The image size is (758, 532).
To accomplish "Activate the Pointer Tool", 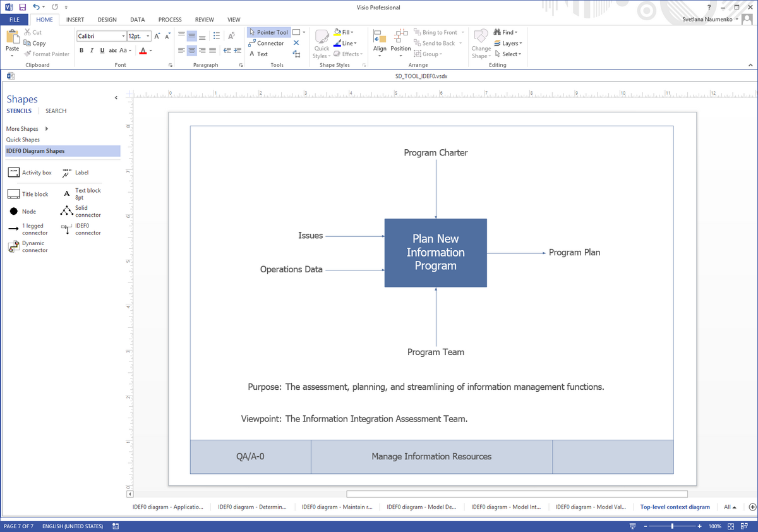I will point(268,32).
